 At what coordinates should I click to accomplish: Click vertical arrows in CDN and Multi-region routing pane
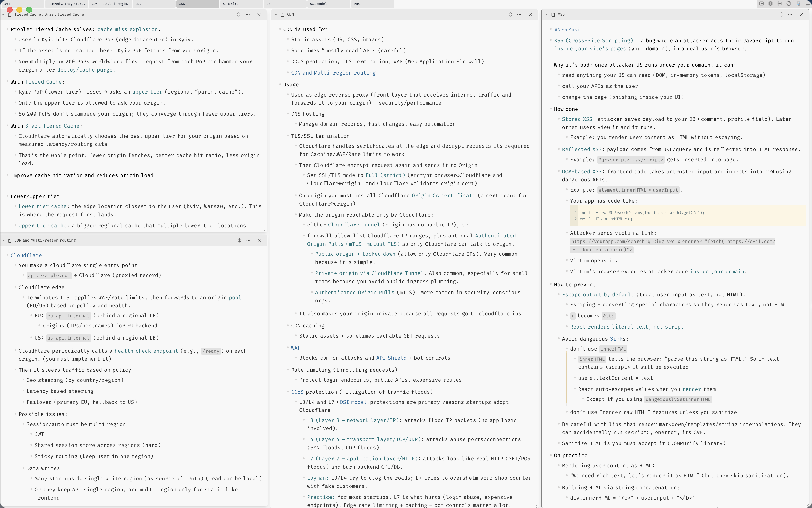240,241
